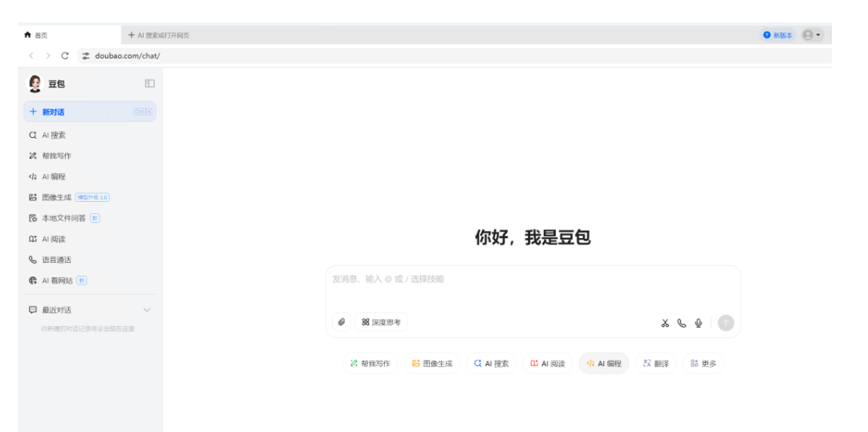
Task: Open 本地文件问答 in the sidebar
Action: pyautogui.click(x=90, y=219)
